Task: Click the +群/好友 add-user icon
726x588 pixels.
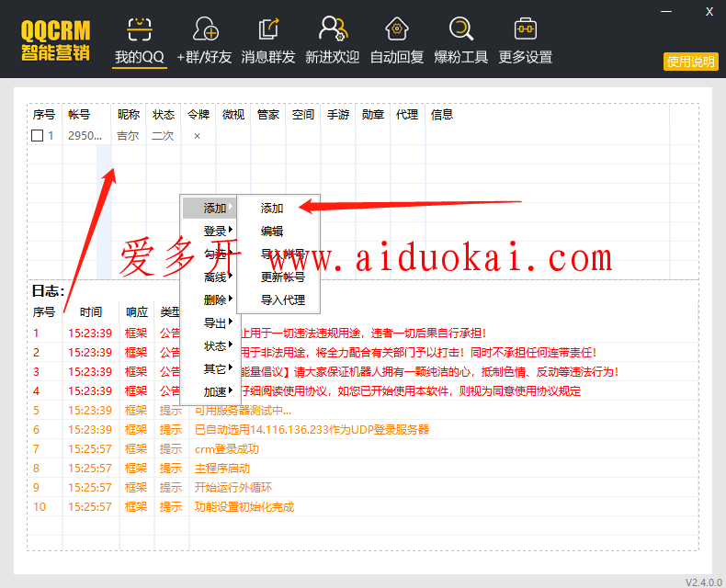Action: [x=205, y=28]
